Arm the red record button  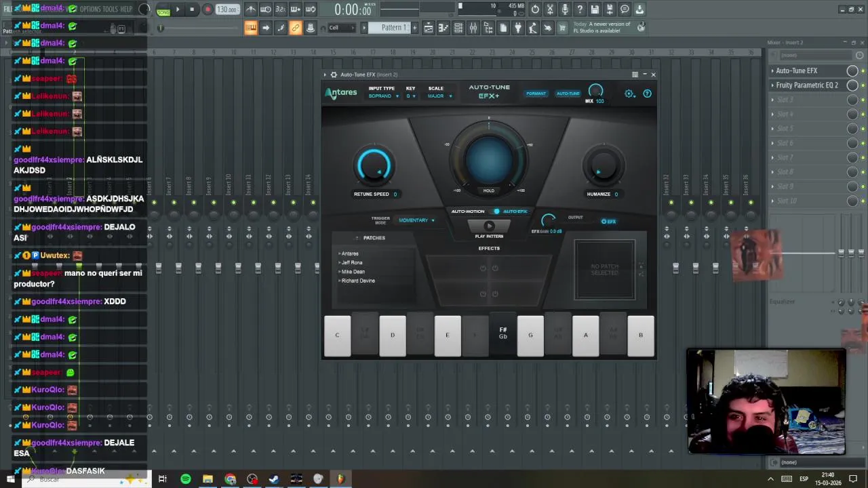click(x=208, y=9)
